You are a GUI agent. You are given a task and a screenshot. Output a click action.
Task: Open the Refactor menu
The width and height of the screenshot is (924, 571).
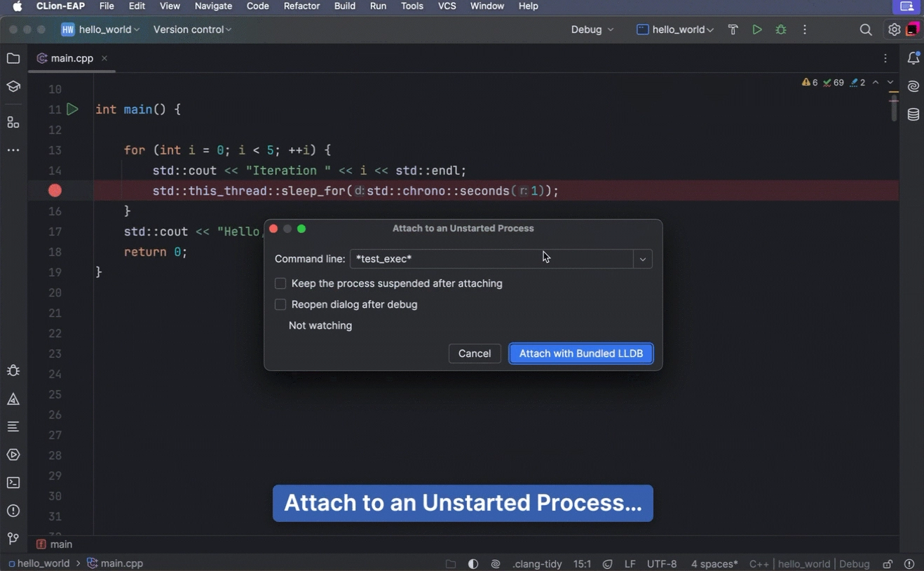(x=301, y=6)
